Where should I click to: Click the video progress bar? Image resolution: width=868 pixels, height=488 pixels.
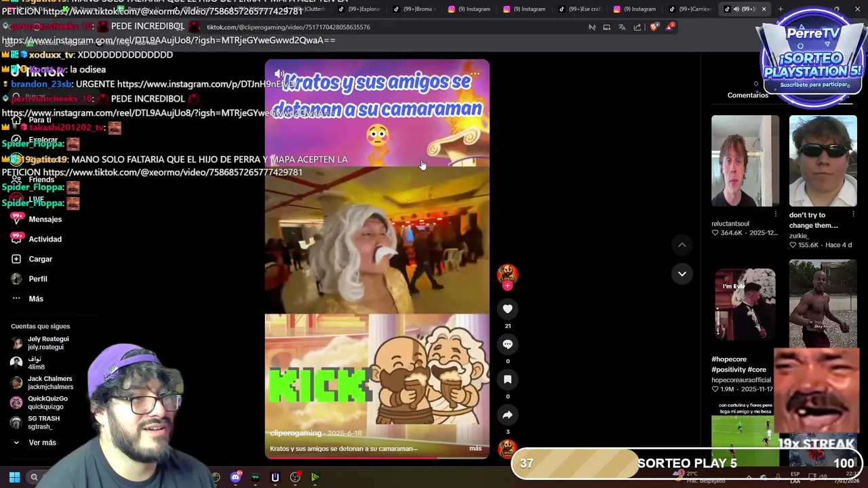[376, 457]
